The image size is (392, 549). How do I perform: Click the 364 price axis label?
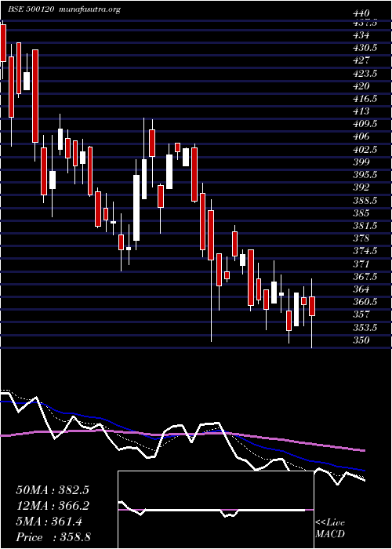361,289
